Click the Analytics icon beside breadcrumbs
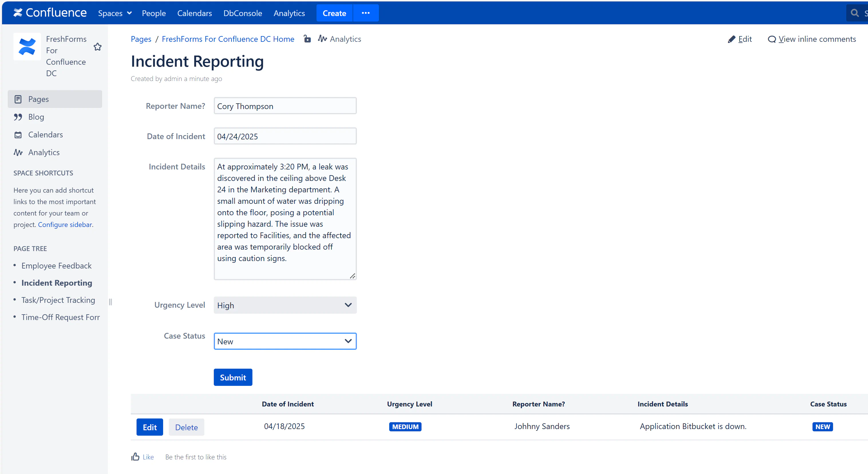Viewport: 868px width, 474px height. click(x=323, y=39)
